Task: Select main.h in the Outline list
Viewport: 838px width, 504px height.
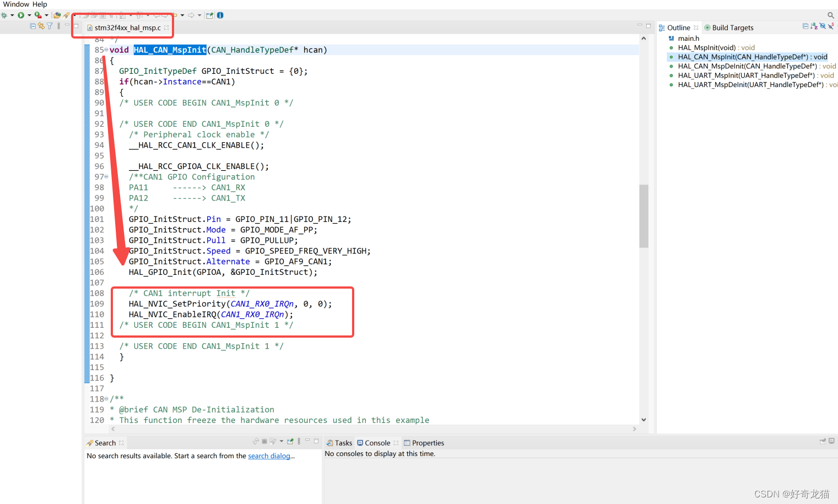Action: [x=684, y=39]
